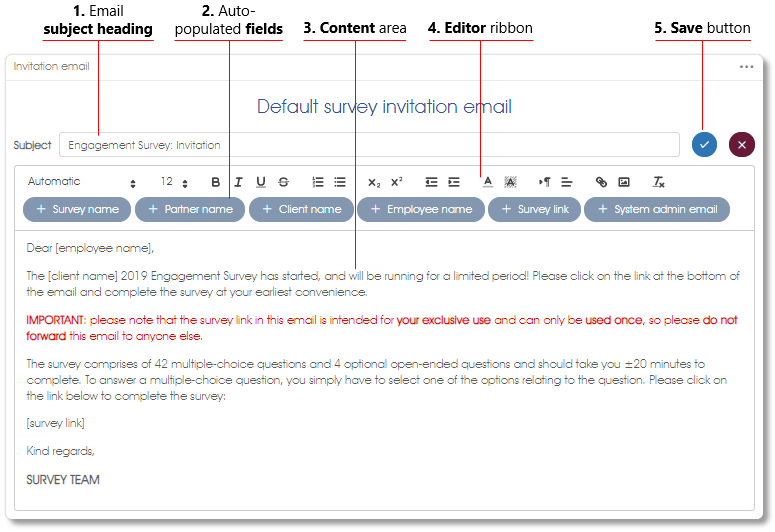The width and height of the screenshot is (775, 532).
Task: Apply strikethrough formatting
Action: [x=284, y=182]
